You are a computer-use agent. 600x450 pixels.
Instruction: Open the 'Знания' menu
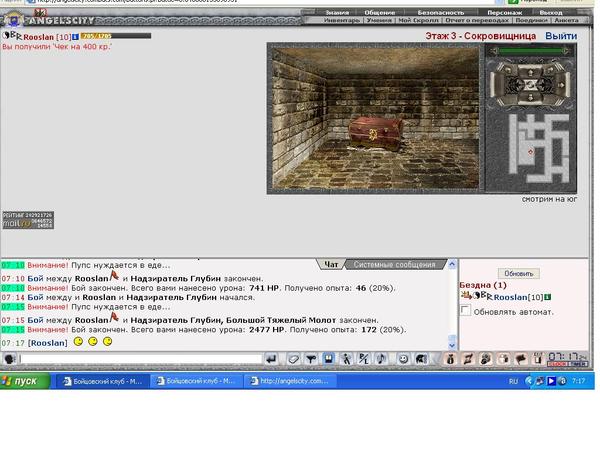pyautogui.click(x=337, y=13)
